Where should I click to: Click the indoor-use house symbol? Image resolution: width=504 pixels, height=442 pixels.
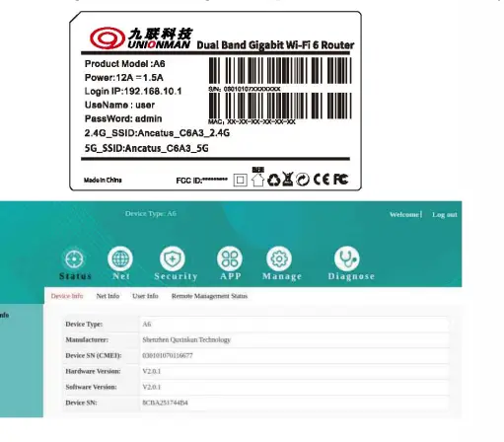tap(257, 178)
